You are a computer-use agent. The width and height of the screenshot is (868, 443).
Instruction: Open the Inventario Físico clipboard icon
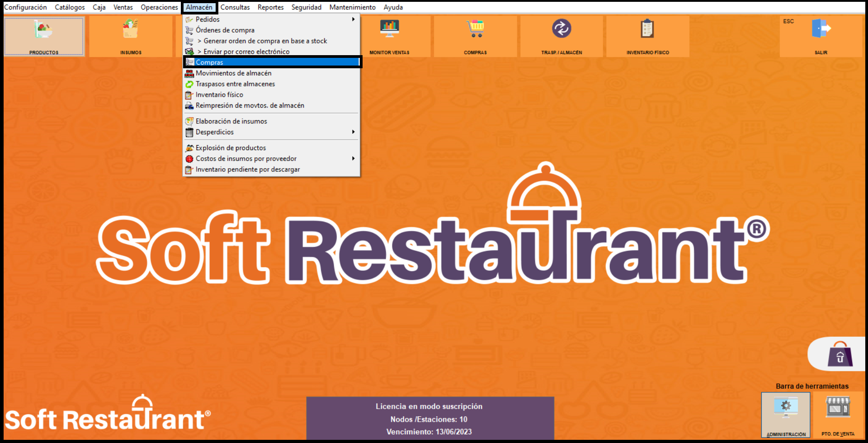click(647, 28)
